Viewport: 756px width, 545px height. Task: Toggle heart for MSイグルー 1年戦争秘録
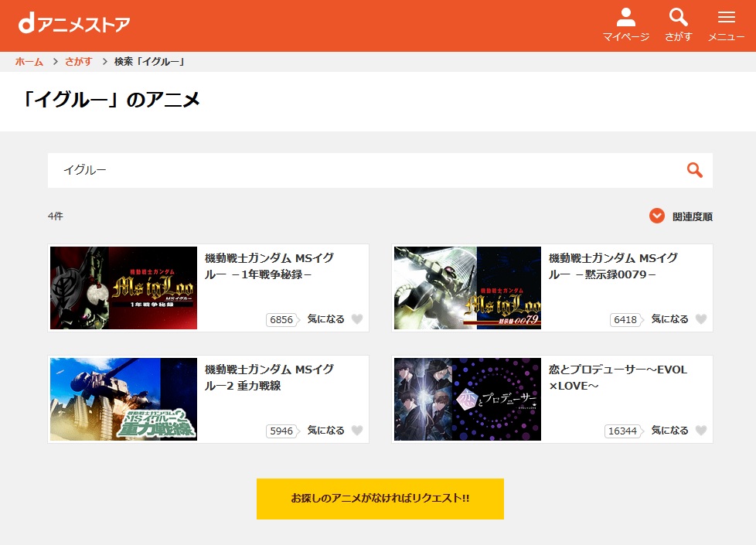357,319
